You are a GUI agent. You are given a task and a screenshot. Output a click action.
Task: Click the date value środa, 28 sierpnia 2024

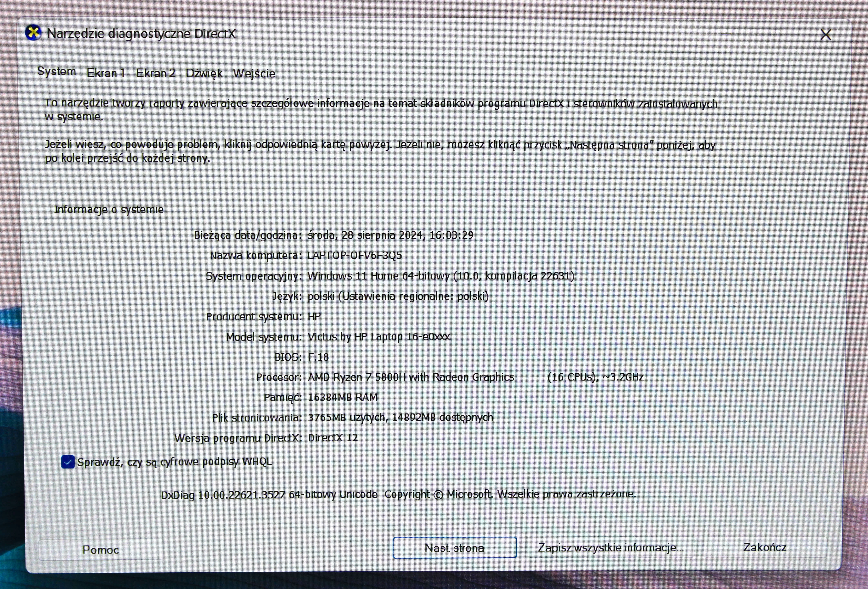pyautogui.click(x=390, y=235)
